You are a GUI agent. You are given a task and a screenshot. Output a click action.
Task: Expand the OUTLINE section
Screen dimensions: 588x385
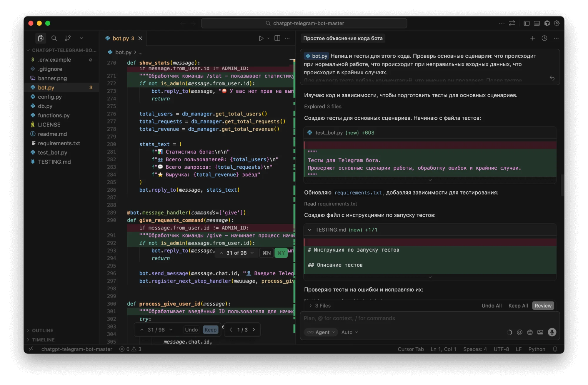(x=42, y=330)
